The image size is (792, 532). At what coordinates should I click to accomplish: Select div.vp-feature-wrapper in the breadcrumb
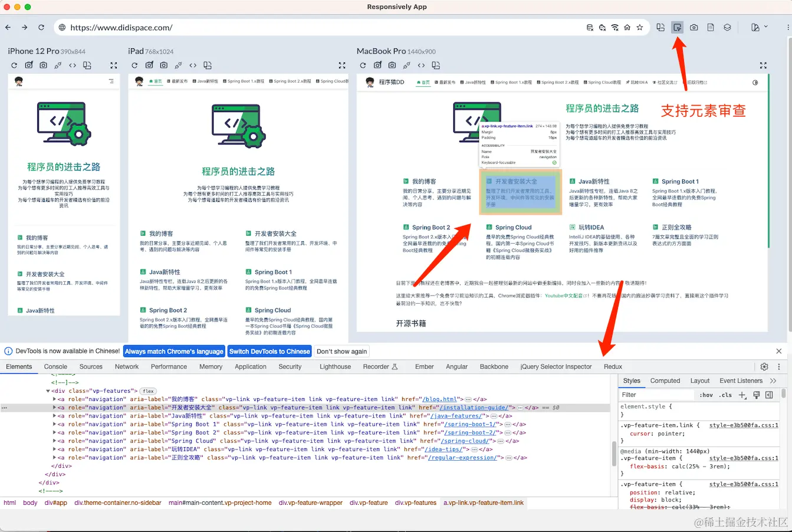pos(311,503)
